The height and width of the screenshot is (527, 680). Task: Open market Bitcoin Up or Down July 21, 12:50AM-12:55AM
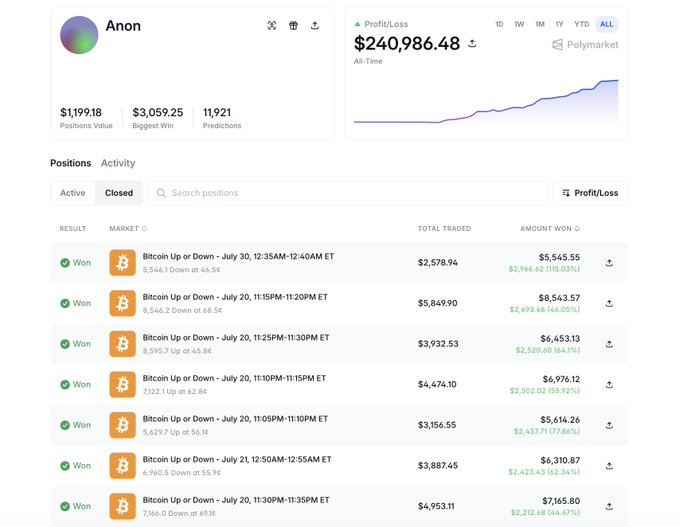point(237,459)
